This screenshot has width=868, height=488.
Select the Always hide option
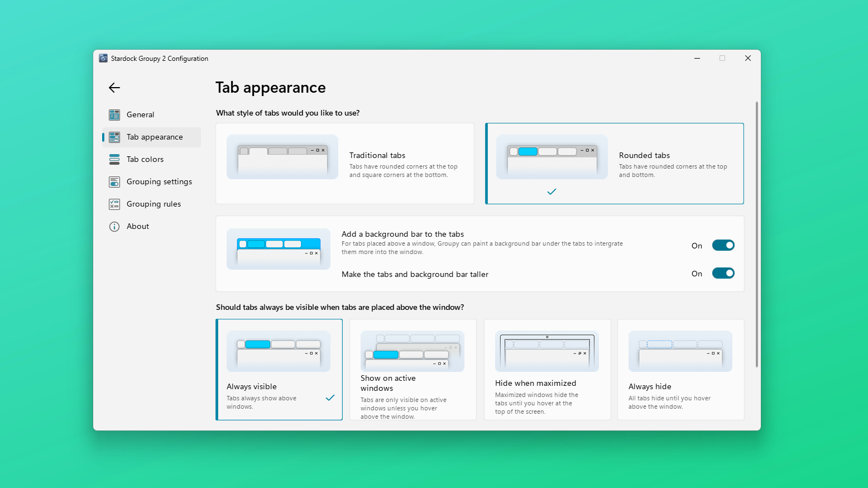pyautogui.click(x=681, y=370)
